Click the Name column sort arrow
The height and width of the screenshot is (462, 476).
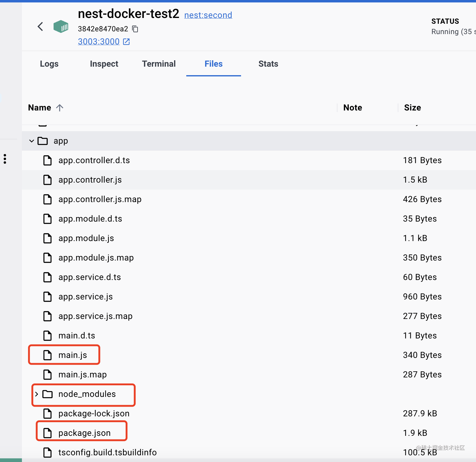pos(60,108)
